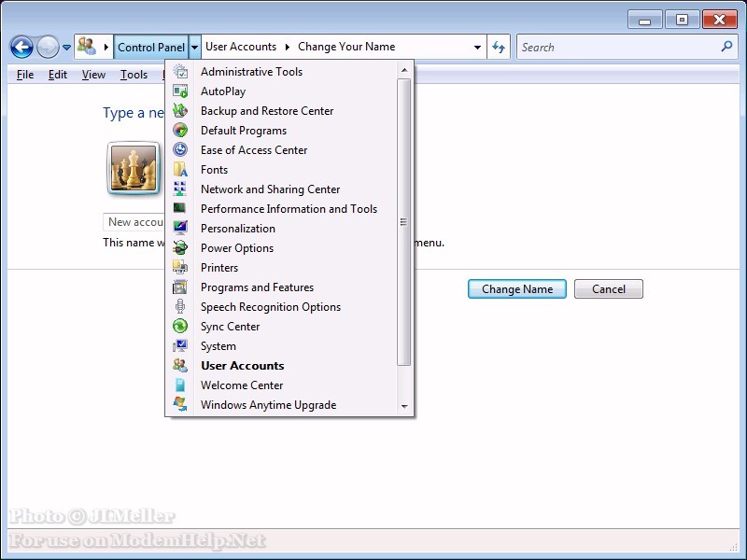Click the dropdown list scrollbar thumb
The height and width of the screenshot is (560, 747).
[403, 222]
